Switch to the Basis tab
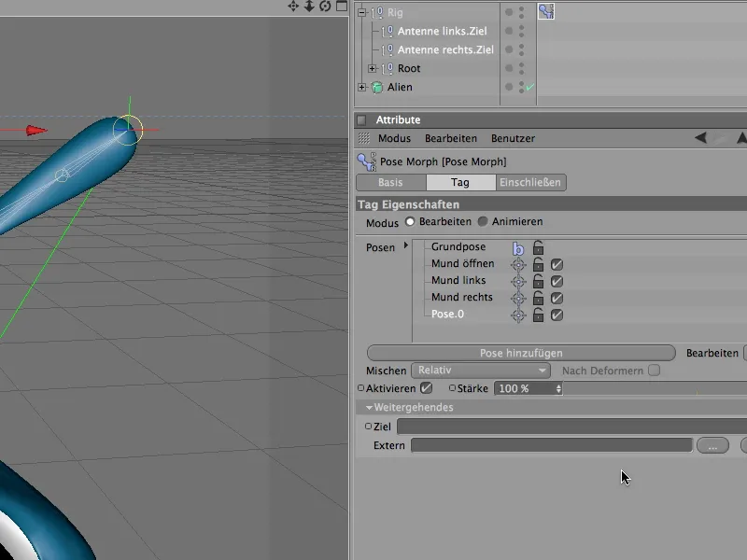Screen dimensions: 747x560 [390, 183]
